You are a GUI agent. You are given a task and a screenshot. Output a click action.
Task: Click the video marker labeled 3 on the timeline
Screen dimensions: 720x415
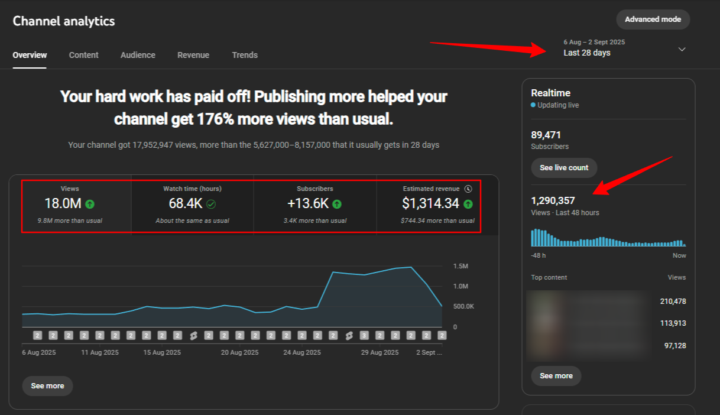364,336
